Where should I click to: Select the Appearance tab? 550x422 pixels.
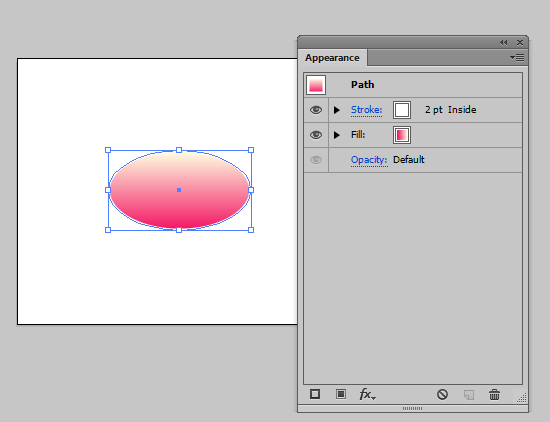[x=332, y=58]
